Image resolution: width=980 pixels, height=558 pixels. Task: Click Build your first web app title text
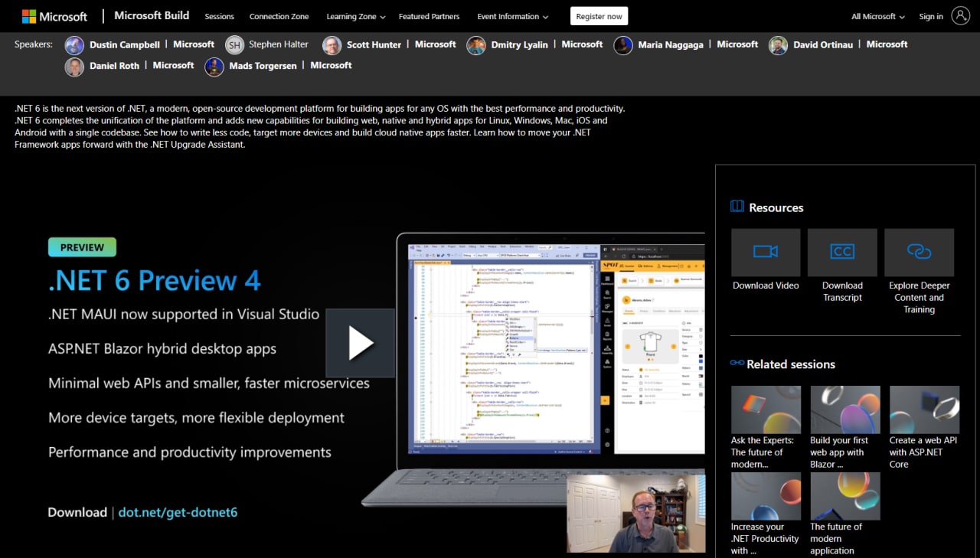click(x=840, y=452)
